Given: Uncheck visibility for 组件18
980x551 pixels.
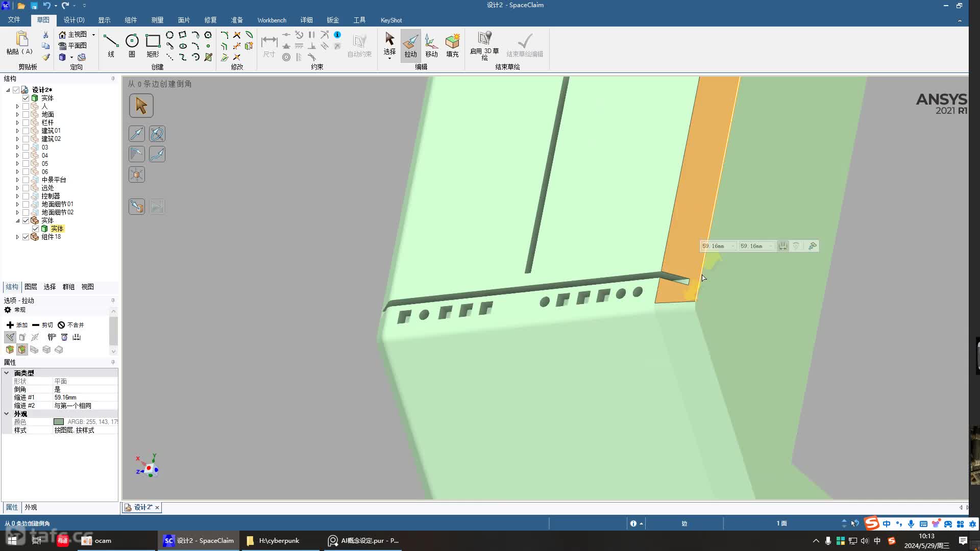Looking at the screenshot, I should (26, 237).
